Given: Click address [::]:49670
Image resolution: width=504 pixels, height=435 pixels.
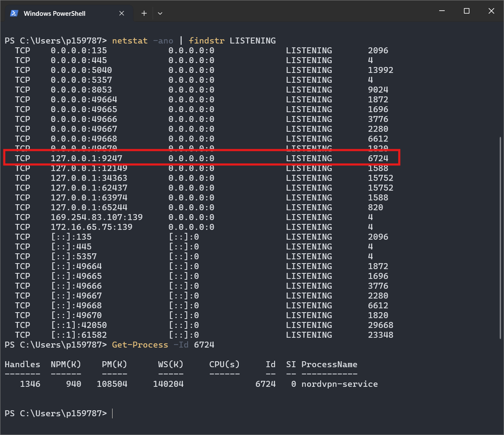Looking at the screenshot, I should 76,316.
